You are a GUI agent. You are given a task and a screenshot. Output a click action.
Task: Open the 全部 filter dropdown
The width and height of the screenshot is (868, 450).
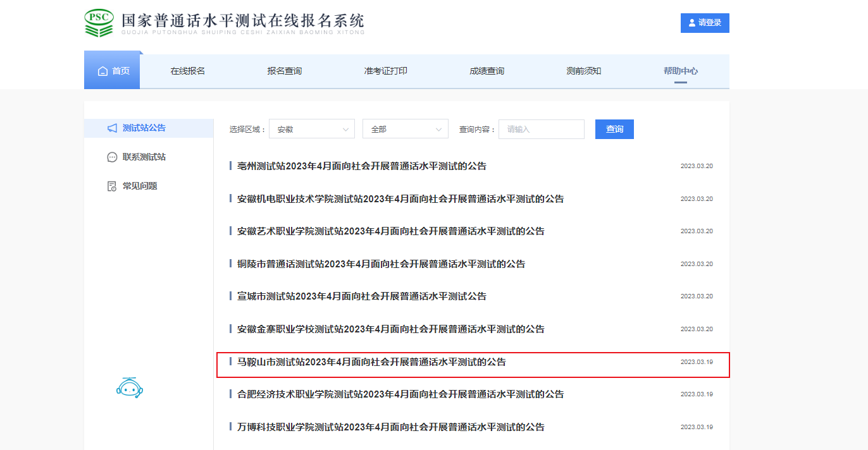click(x=405, y=129)
